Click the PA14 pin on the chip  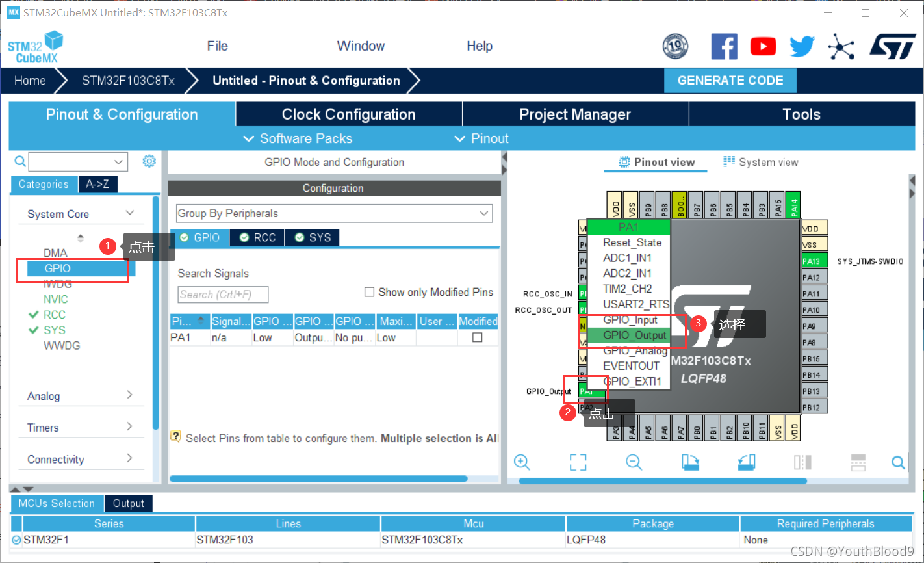[x=793, y=205]
